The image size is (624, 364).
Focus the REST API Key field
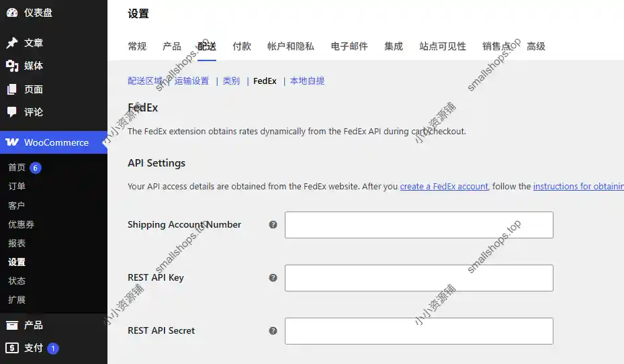point(419,277)
